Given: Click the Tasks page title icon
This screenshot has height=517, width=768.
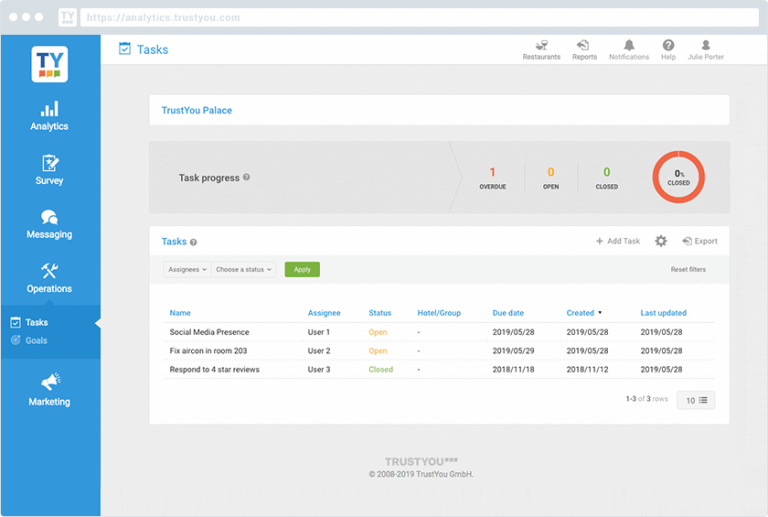Looking at the screenshot, I should pos(125,48).
